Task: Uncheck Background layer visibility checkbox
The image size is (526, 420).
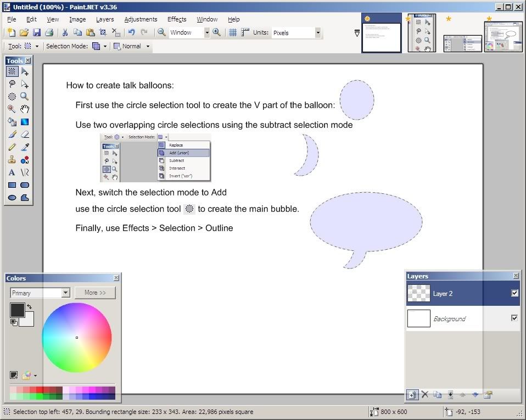Action: tap(514, 318)
